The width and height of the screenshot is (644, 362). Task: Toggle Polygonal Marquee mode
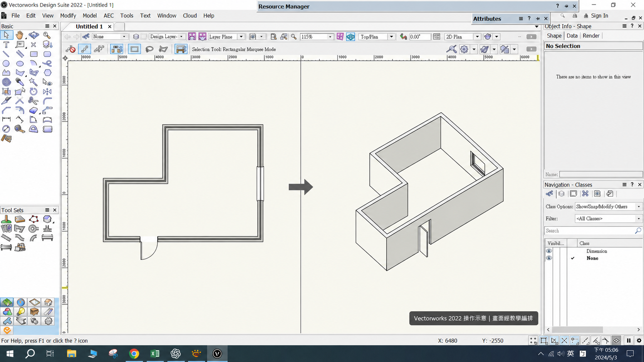point(163,49)
